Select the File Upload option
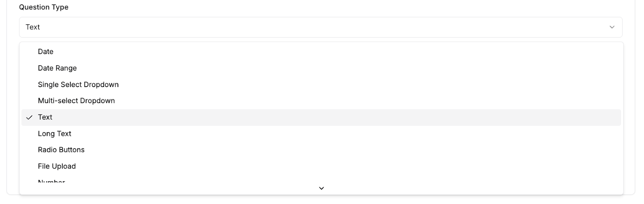 tap(57, 167)
